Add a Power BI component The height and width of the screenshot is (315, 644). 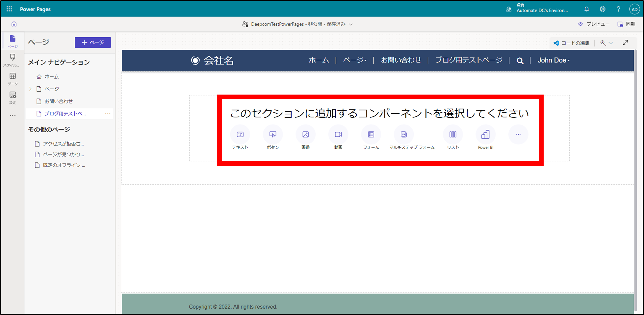click(485, 134)
